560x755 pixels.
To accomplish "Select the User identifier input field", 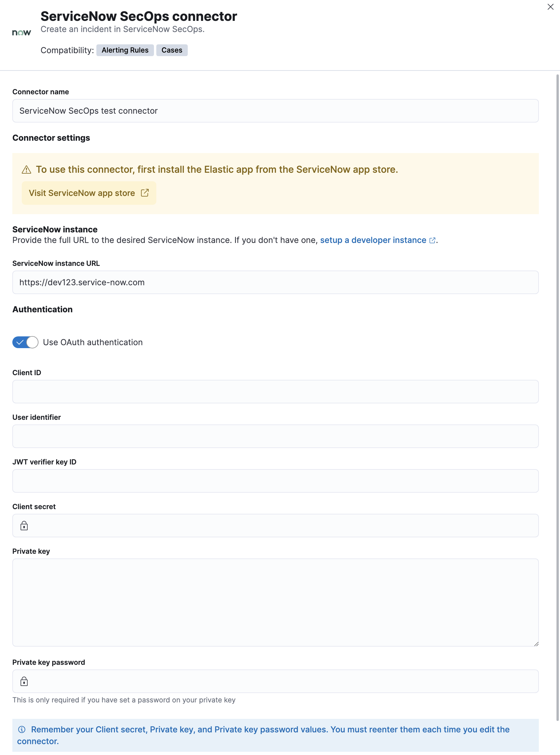I will coord(275,436).
